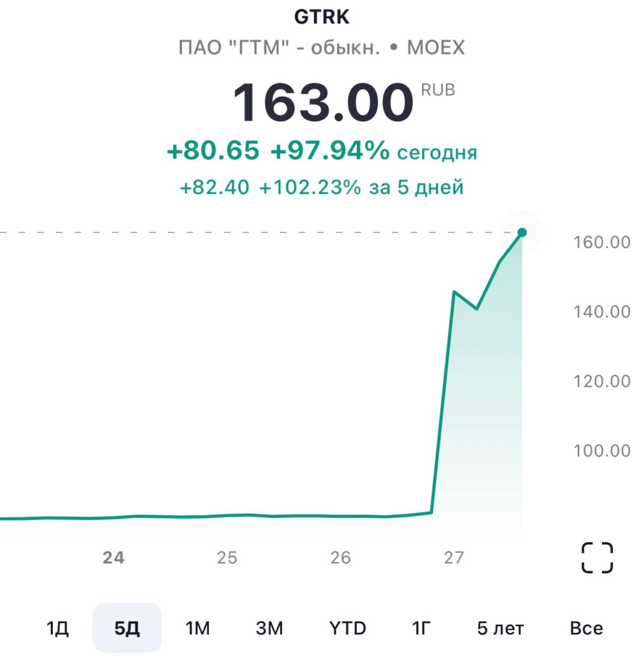
Task: Tap the 163.00 current price
Action: pos(323,103)
